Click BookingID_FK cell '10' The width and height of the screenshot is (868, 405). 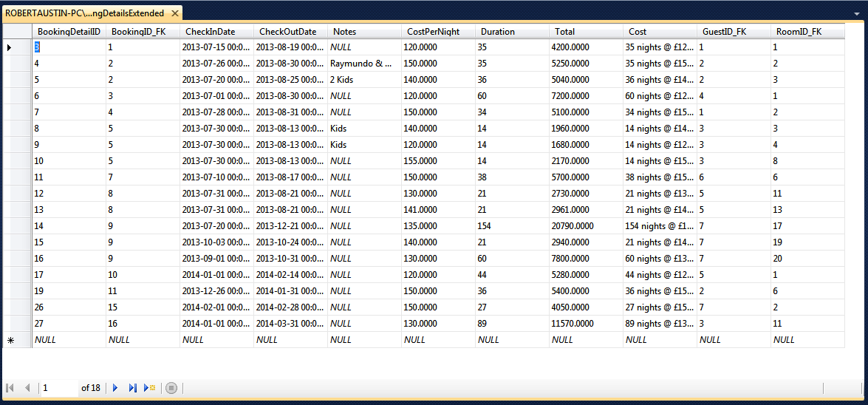pos(143,275)
